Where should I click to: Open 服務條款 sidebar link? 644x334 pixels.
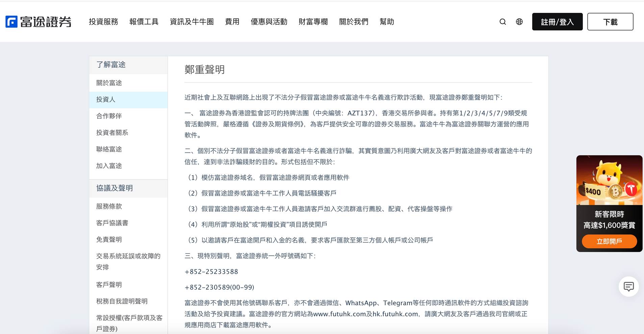click(x=109, y=206)
